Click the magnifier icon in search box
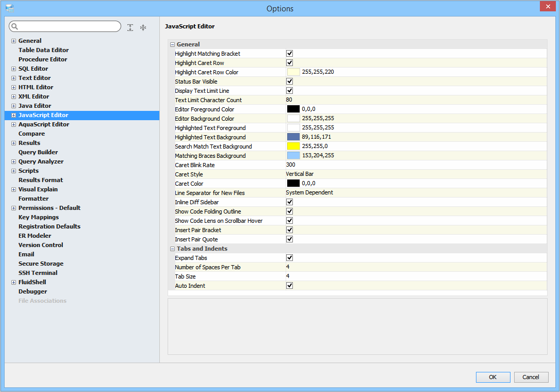 15,27
